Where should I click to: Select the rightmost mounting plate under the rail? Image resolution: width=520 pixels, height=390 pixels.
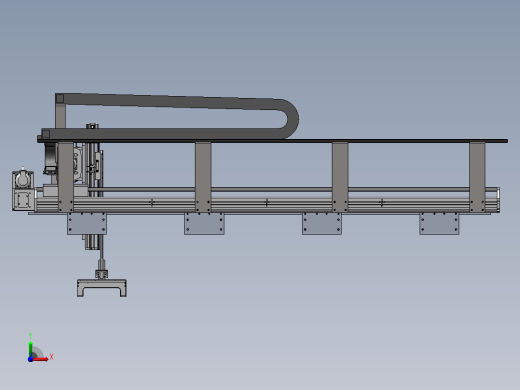coord(439,224)
